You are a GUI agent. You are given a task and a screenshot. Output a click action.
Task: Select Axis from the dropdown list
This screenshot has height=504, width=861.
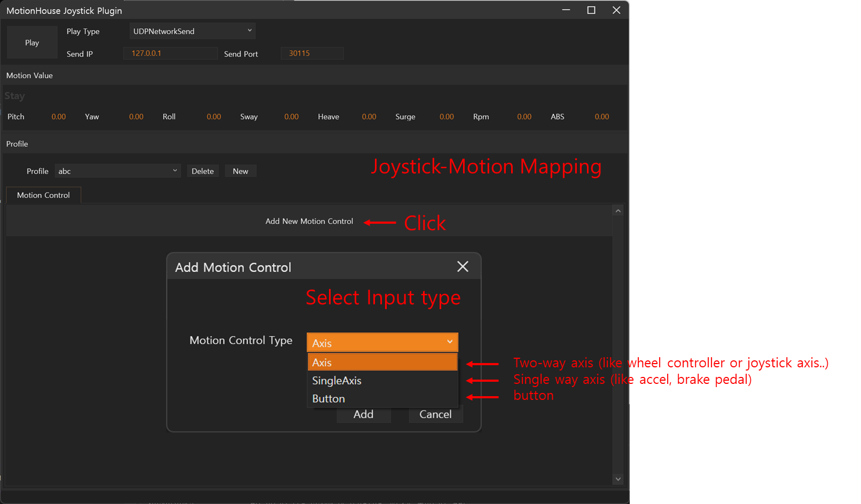pyautogui.click(x=382, y=362)
